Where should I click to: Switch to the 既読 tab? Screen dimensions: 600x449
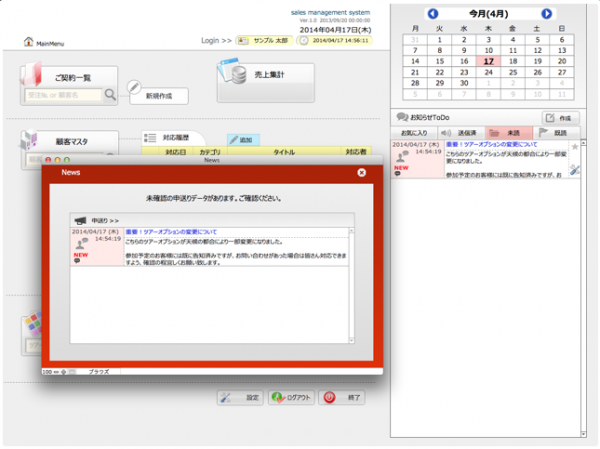pyautogui.click(x=556, y=133)
